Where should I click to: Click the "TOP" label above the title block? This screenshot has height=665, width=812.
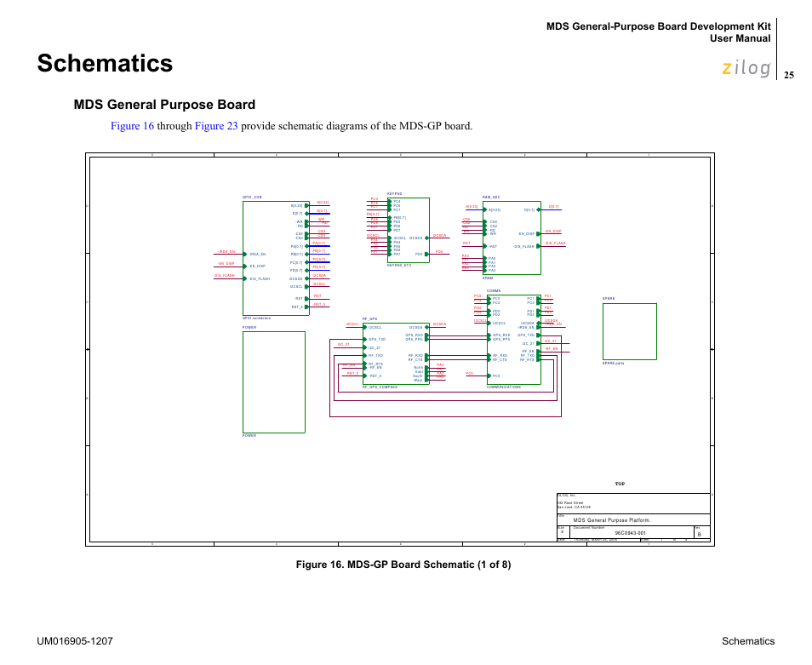click(620, 484)
